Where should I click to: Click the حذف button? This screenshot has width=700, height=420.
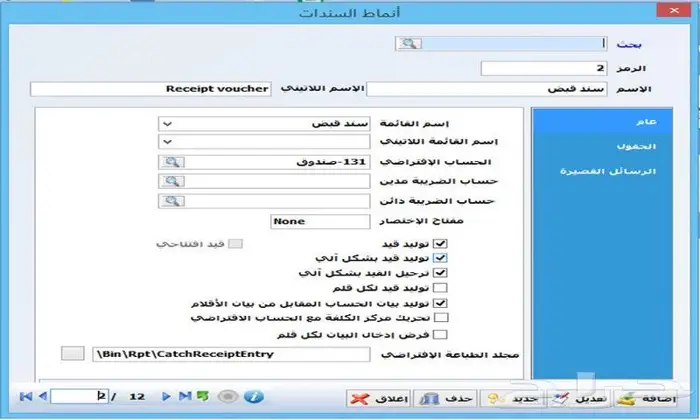pos(445,399)
